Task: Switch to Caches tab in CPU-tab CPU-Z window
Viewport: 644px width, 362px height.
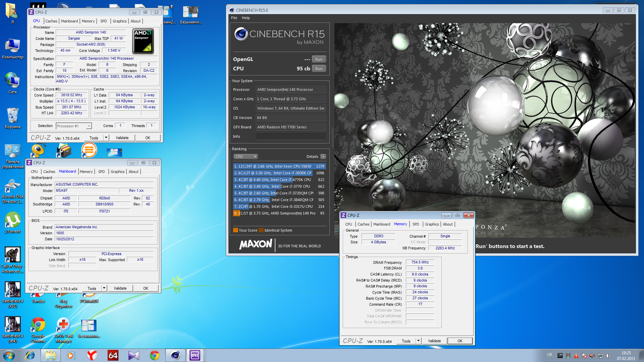Action: click(x=51, y=21)
